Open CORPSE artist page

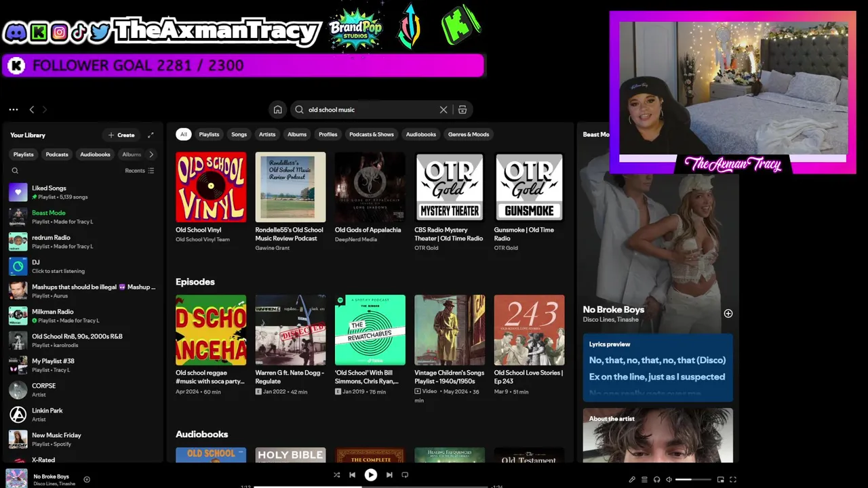82,390
